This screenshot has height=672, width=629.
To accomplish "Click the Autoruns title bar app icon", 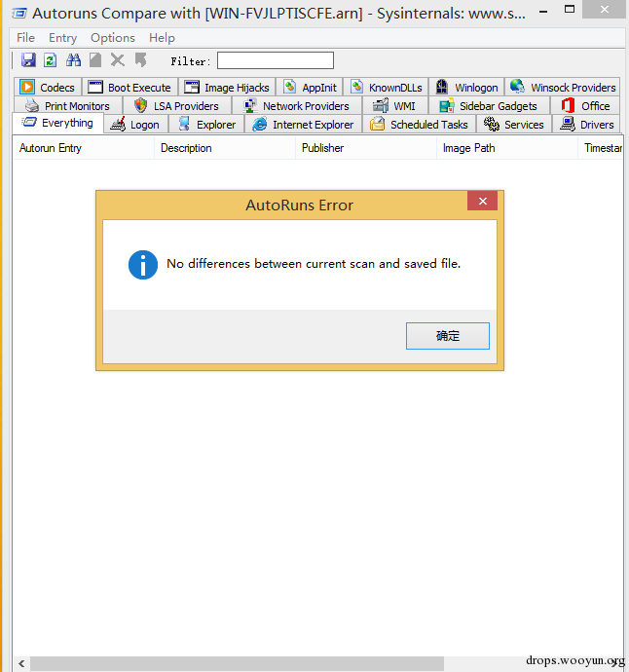I will (x=19, y=14).
